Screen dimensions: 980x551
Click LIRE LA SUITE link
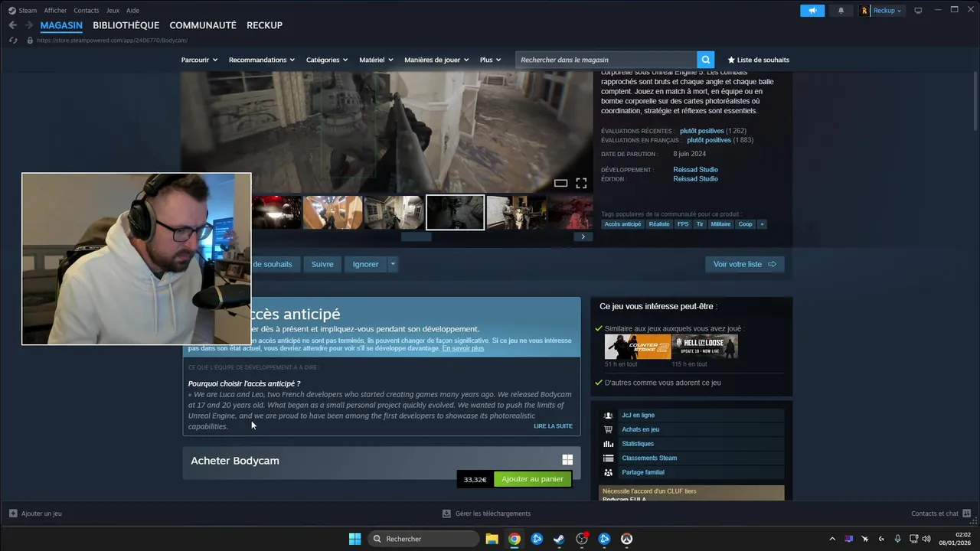(553, 426)
